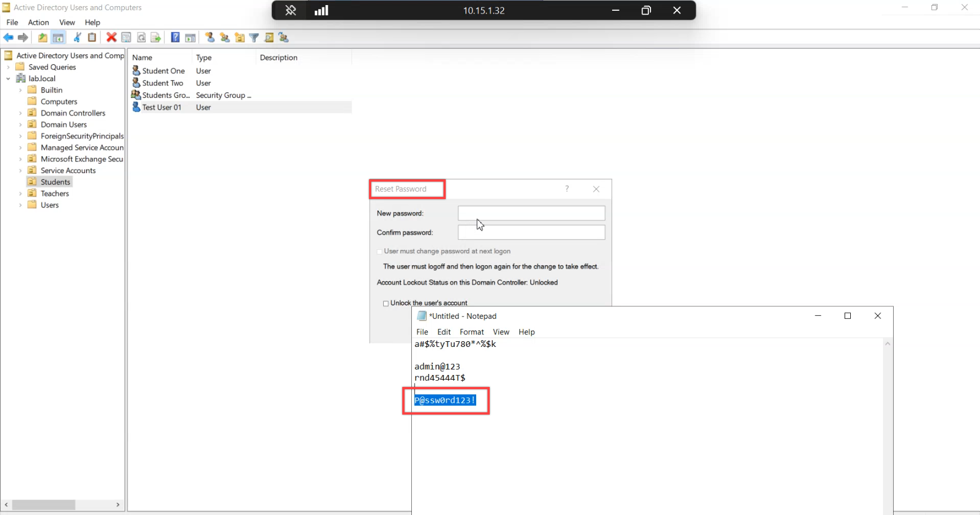The height and width of the screenshot is (515, 980).
Task: Expand the Domain Controllers node
Action: [21, 113]
